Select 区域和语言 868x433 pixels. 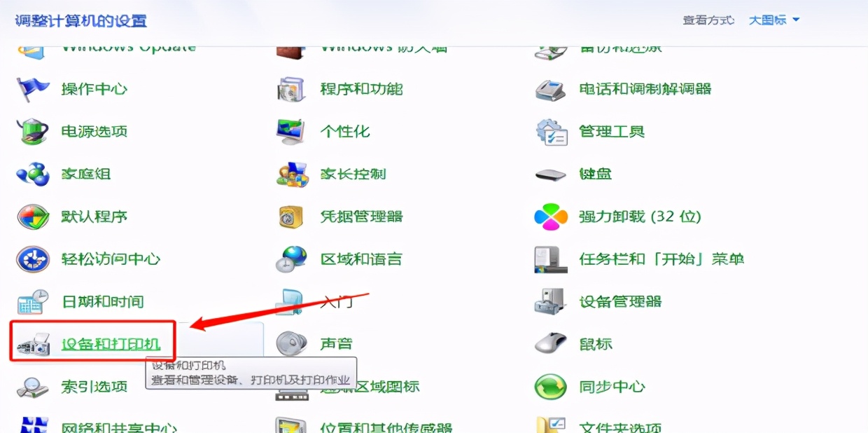click(x=361, y=259)
